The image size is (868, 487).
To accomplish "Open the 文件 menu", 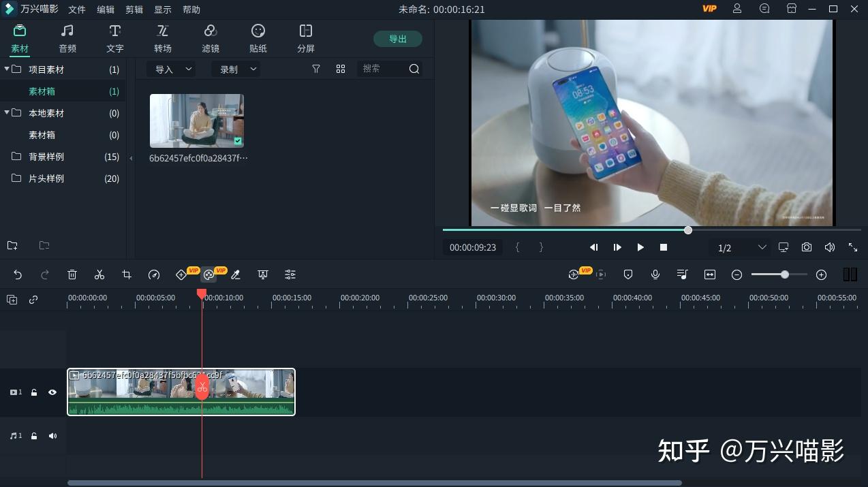I will [x=77, y=10].
